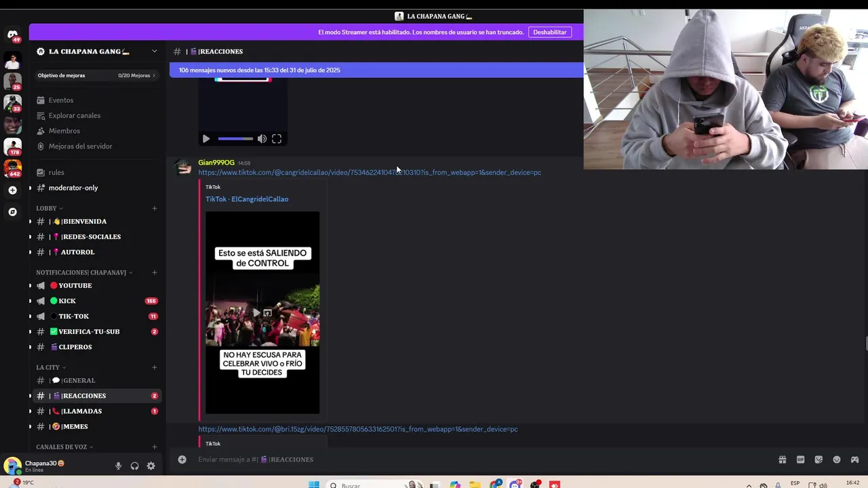Image resolution: width=868 pixels, height=488 pixels.
Task: Make the video attachment fullscreen
Action: point(277,139)
